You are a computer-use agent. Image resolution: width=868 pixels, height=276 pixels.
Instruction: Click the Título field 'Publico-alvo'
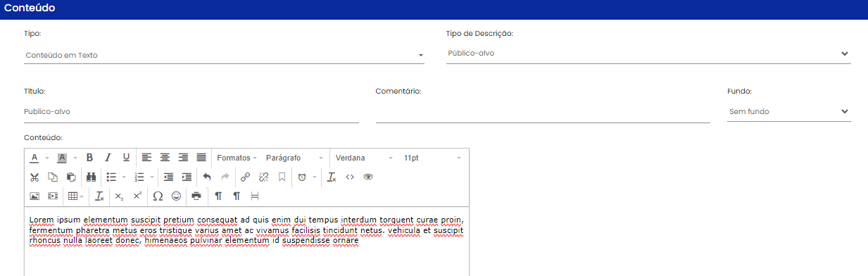click(191, 111)
